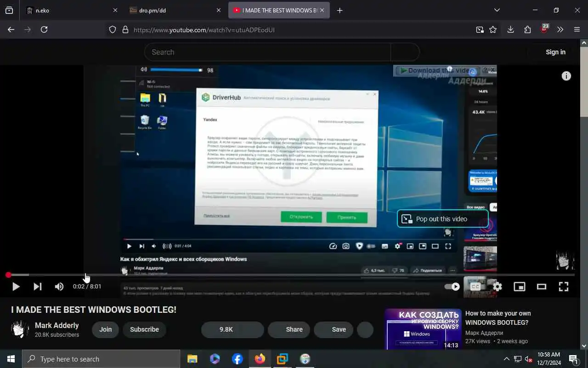This screenshot has width=588, height=368.
Task: Save the video to a playlist
Action: 334,329
